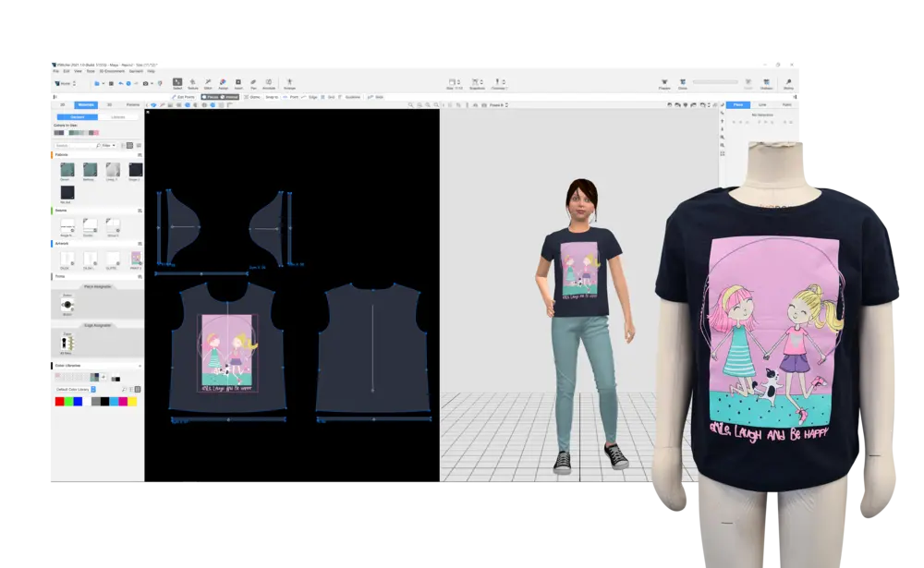Click the Prepare icon

coord(664,83)
